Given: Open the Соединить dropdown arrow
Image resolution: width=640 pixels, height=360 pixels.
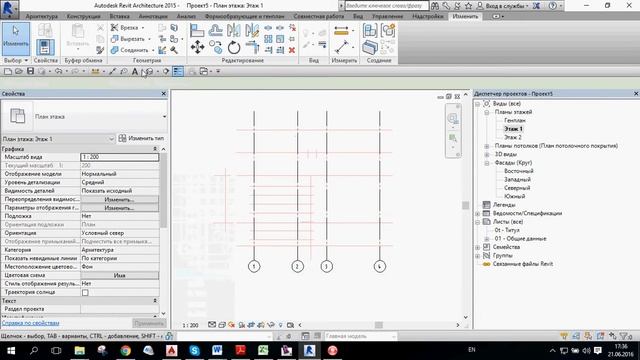Looking at the screenshot, I should pyautogui.click(x=153, y=50).
